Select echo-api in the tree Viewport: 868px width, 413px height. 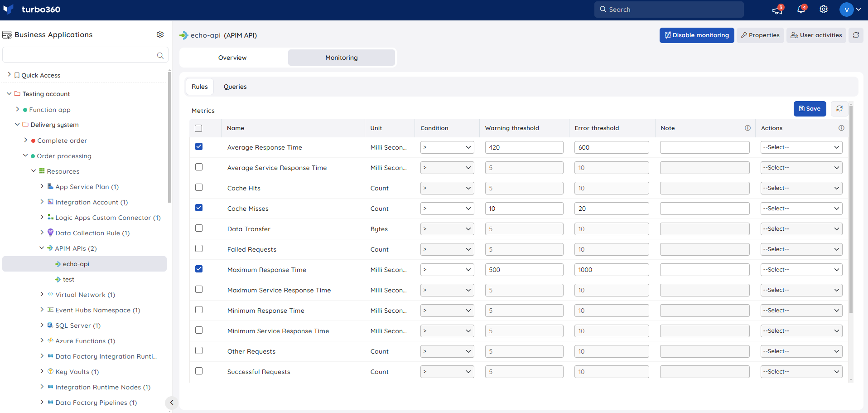click(84, 264)
